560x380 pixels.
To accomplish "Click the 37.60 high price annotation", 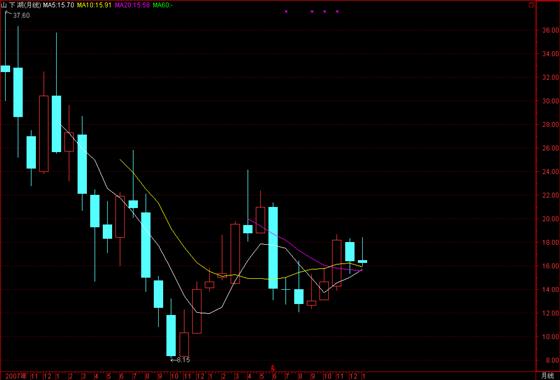I will [21, 16].
